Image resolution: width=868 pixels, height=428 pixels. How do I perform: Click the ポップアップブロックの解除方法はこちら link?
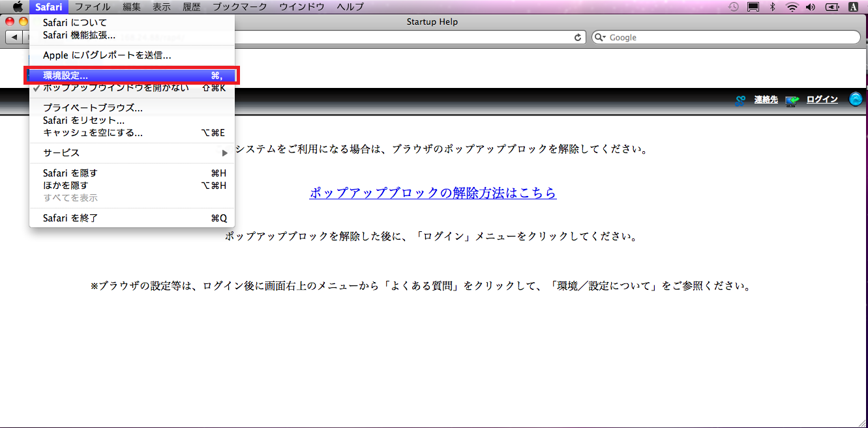(433, 193)
